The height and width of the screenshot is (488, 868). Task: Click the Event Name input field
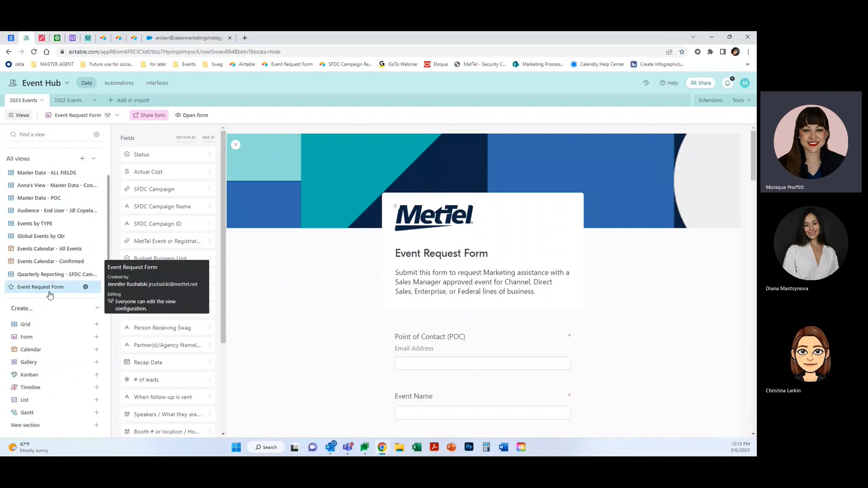tap(482, 412)
